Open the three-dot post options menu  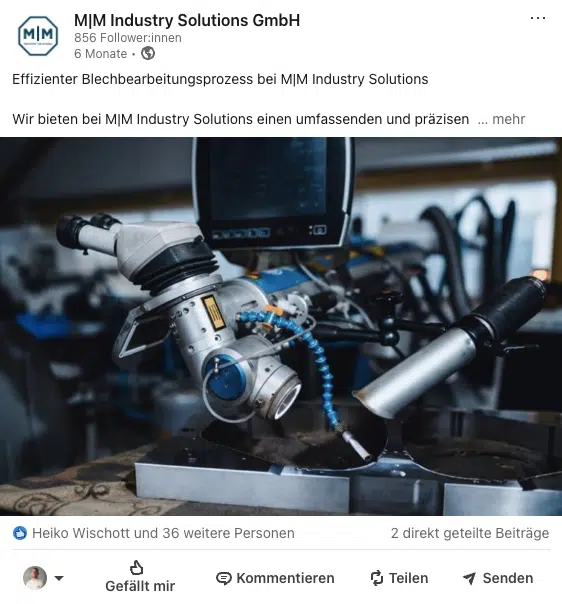(538, 18)
